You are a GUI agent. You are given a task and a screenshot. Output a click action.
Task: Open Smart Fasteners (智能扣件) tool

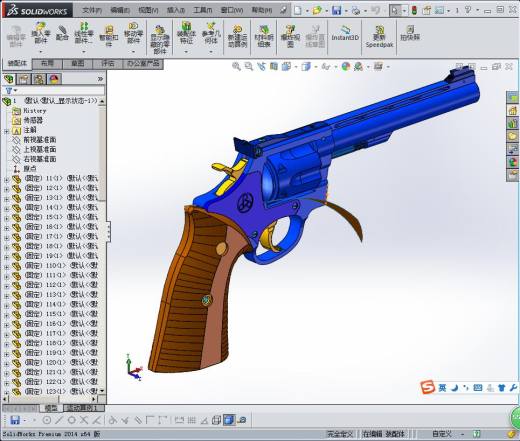pyautogui.click(x=109, y=36)
